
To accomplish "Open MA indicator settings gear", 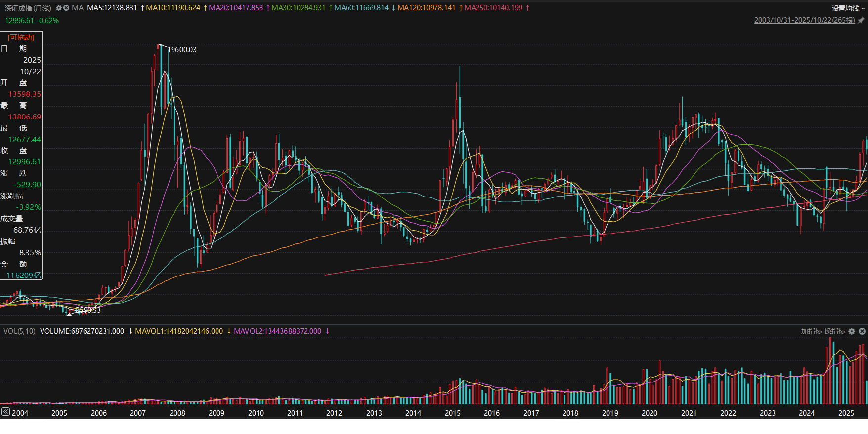I will coord(59,8).
